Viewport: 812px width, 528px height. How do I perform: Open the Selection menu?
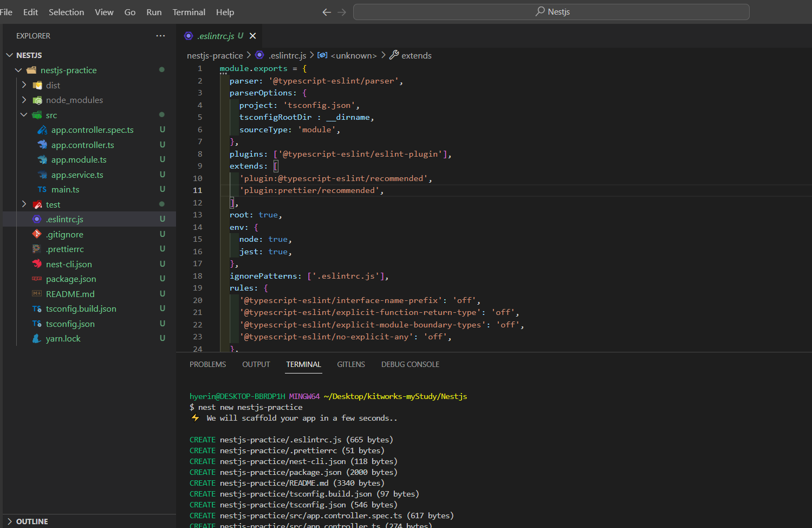click(66, 12)
